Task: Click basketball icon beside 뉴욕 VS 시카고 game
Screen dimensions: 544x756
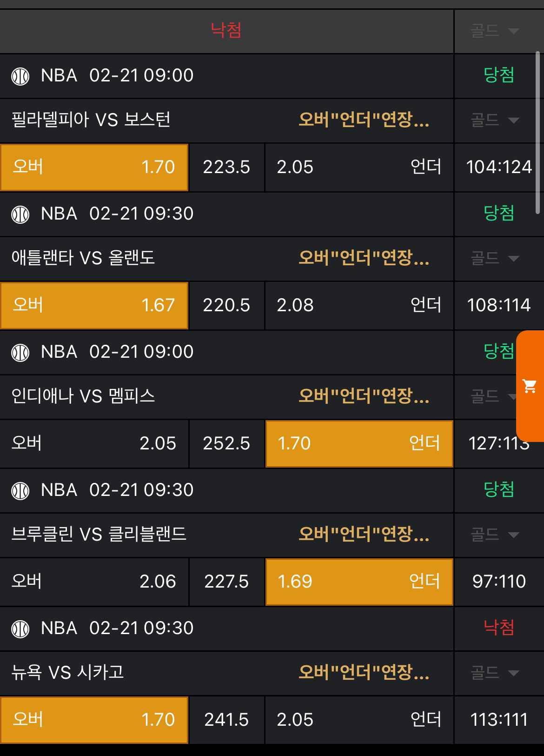Action: (20, 629)
